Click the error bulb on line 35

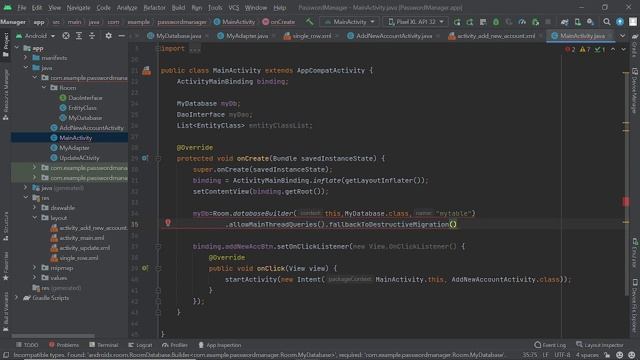[168, 222]
